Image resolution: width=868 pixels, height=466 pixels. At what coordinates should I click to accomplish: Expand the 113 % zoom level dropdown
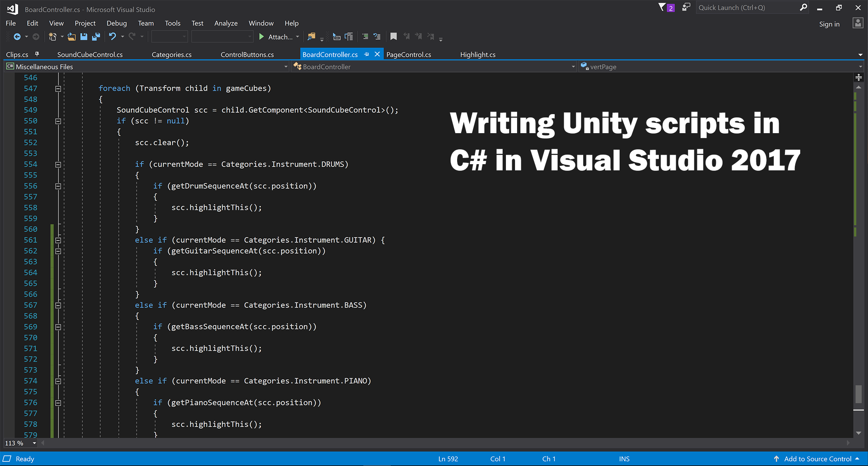[x=34, y=443]
